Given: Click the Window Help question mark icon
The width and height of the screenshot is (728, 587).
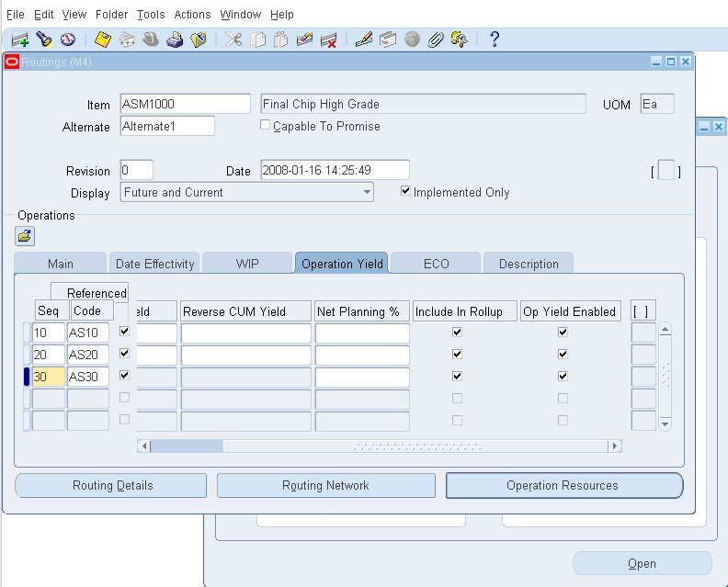Looking at the screenshot, I should 495,40.
